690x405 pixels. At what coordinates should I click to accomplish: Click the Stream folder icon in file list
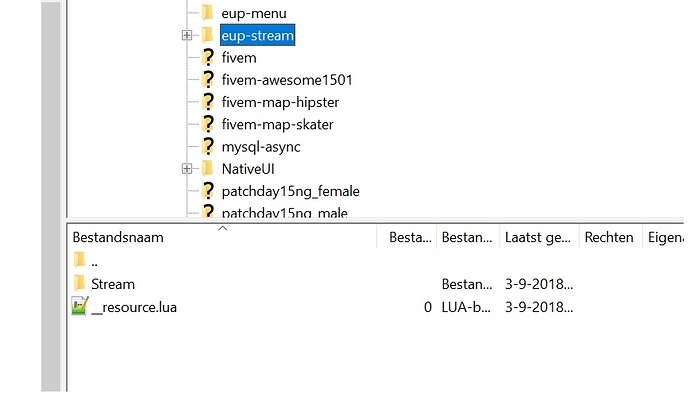(x=80, y=284)
